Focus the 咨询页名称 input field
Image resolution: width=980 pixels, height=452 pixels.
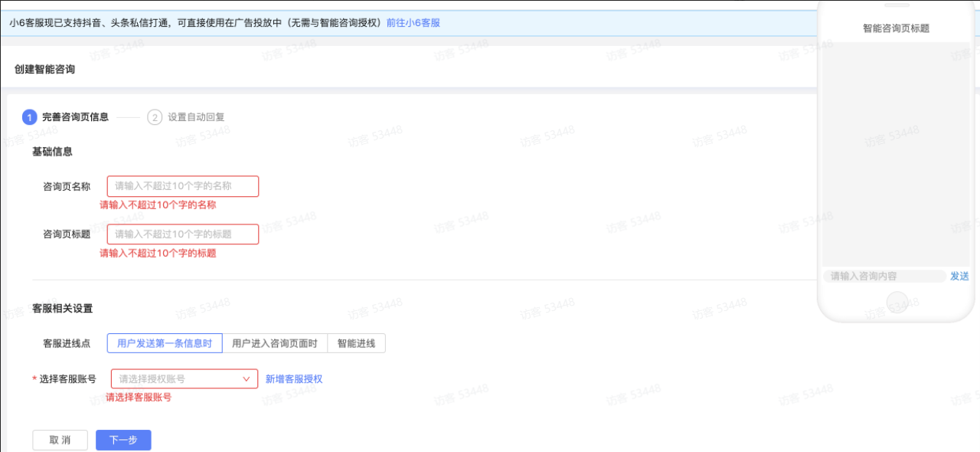pos(183,186)
